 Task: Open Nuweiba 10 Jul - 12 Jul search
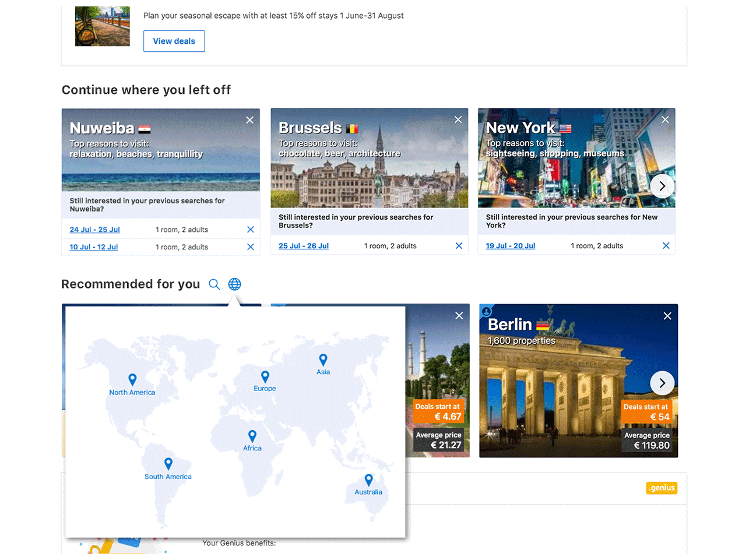93,247
